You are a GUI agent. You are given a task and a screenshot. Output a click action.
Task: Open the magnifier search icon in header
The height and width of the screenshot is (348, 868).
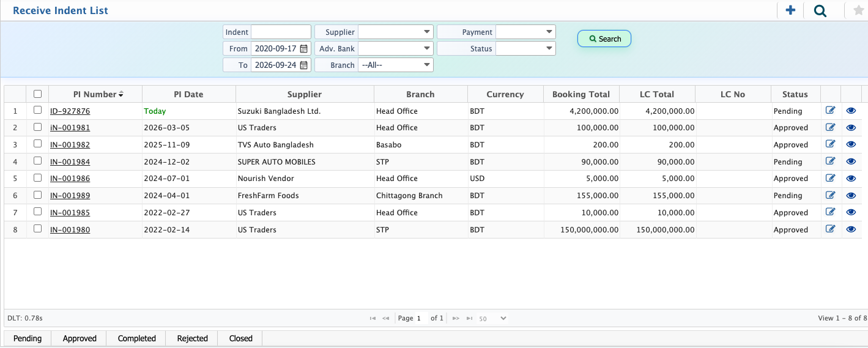pos(820,10)
